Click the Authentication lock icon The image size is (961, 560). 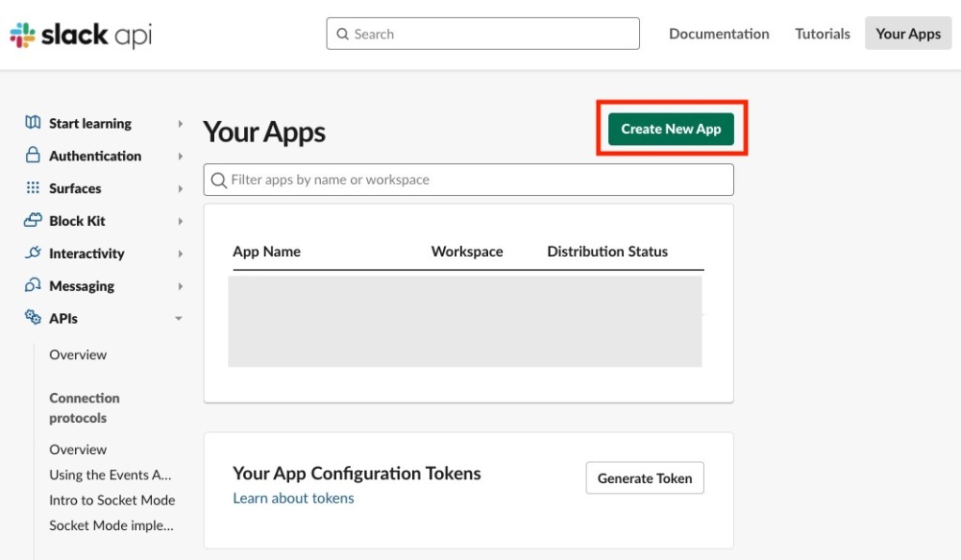coord(33,155)
